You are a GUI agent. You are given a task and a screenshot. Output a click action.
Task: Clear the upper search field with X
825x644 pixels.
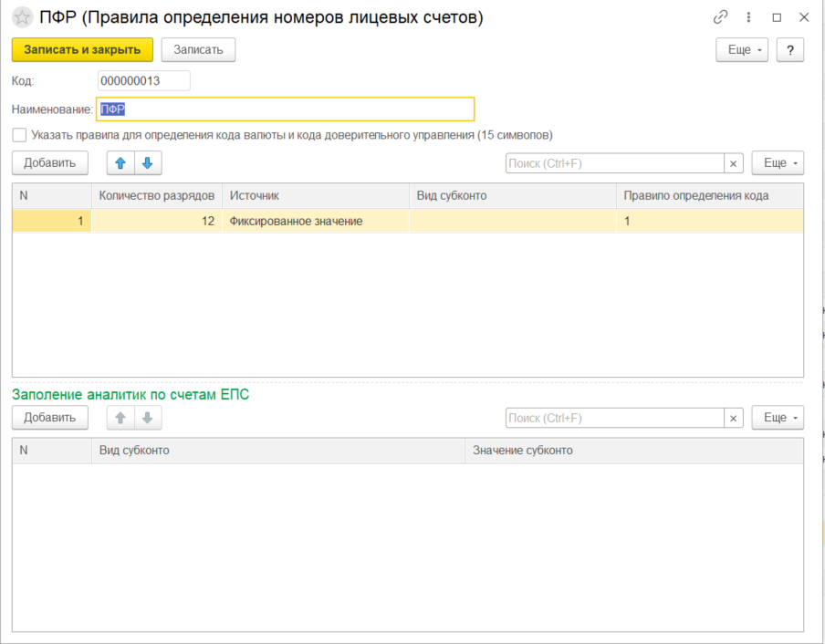(734, 163)
